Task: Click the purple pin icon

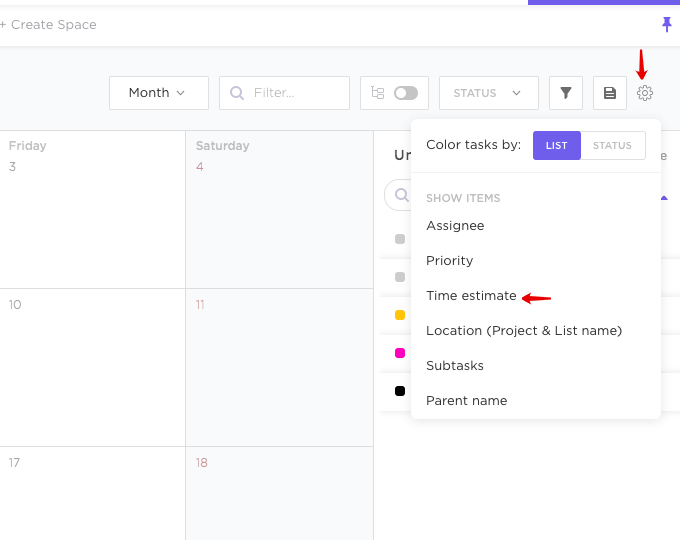Action: [667, 24]
